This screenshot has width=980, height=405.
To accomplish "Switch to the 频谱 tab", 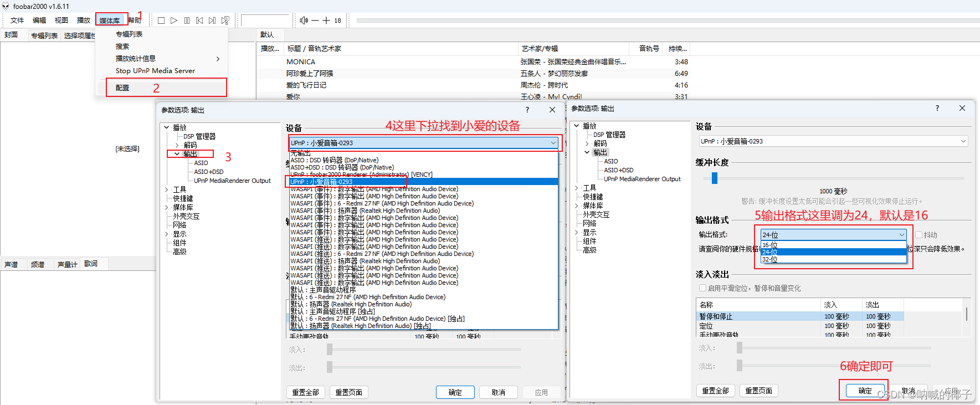I will (x=38, y=264).
